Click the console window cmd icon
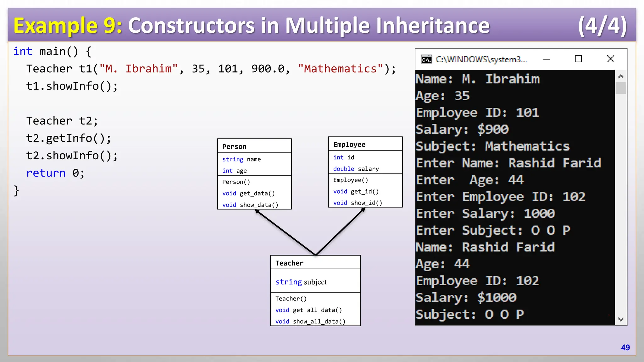The image size is (644, 362). [426, 59]
